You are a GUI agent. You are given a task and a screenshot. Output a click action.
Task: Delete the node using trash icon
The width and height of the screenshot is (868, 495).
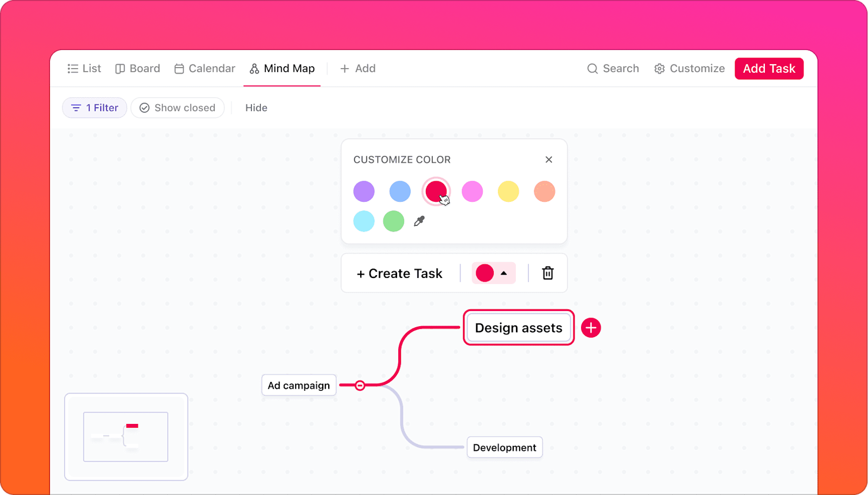click(x=547, y=273)
